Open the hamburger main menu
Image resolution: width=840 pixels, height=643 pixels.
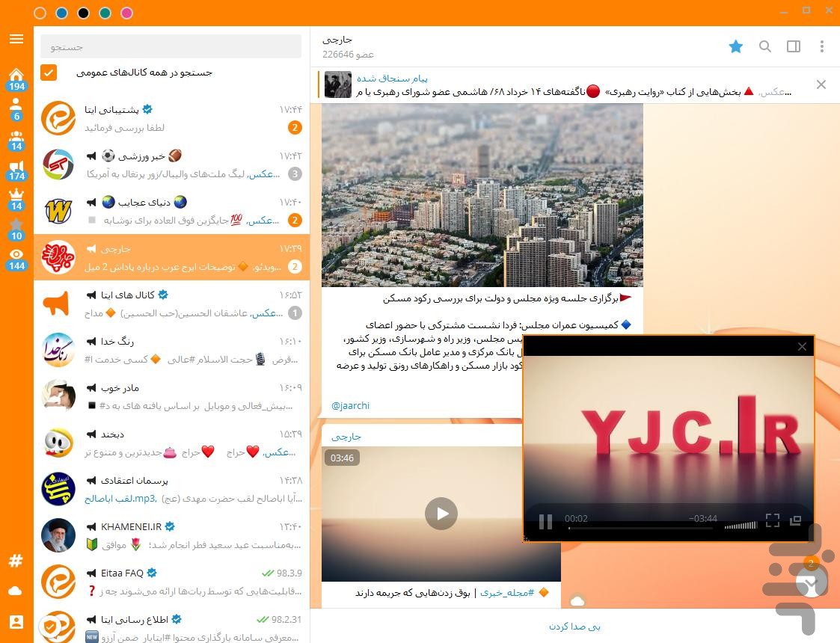tap(16, 39)
